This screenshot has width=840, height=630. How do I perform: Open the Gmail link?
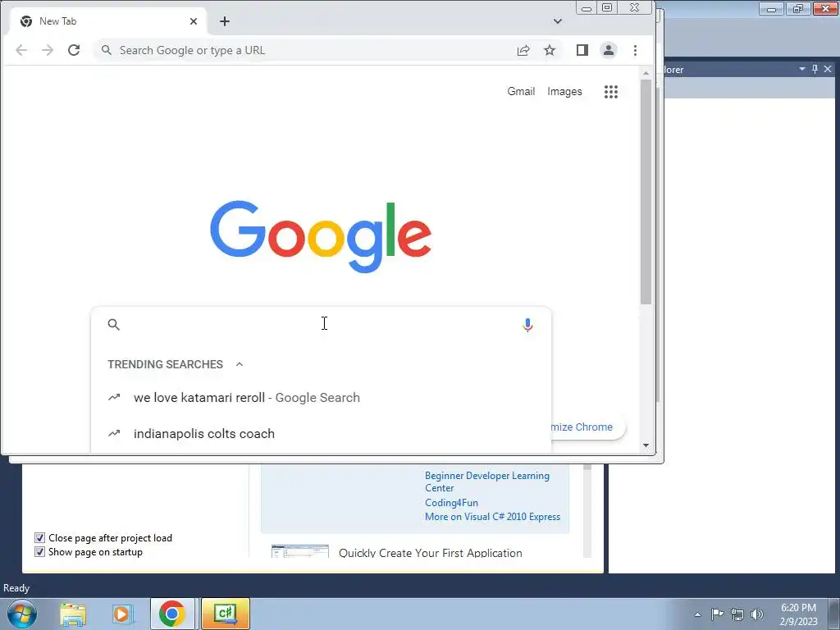521,92
